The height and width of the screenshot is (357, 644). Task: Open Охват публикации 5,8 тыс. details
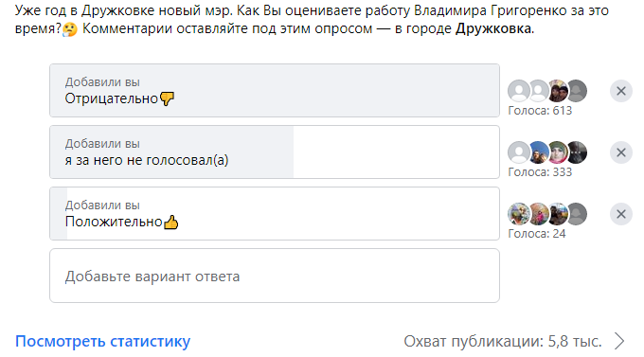click(x=503, y=342)
